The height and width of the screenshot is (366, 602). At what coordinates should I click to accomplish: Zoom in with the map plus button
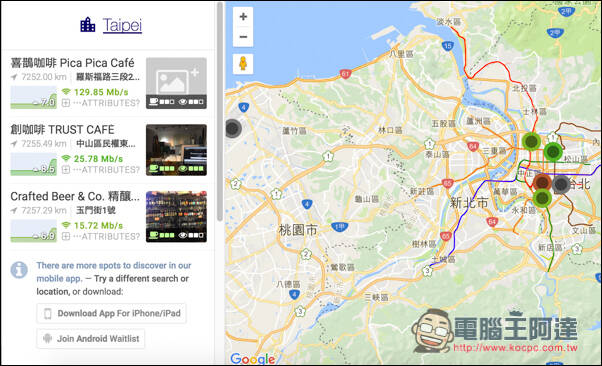(x=243, y=17)
